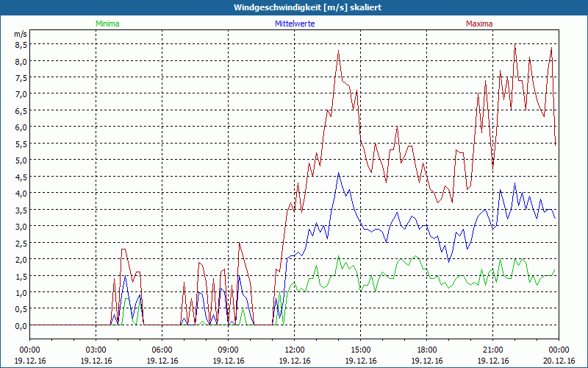This screenshot has height=368, width=588.
Task: Select the 06:00 time axis marker
Action: [162, 350]
